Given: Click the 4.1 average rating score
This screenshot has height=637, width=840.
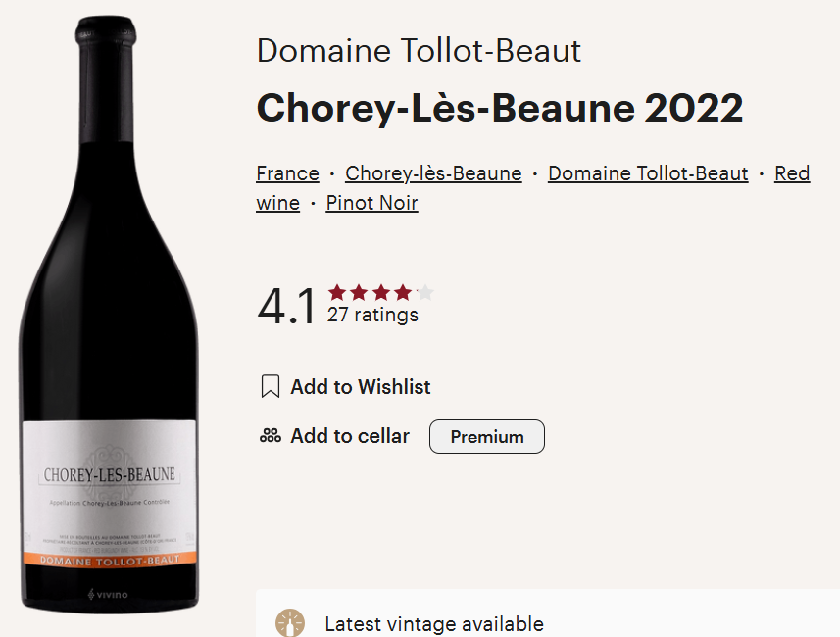Looking at the screenshot, I should tap(286, 307).
